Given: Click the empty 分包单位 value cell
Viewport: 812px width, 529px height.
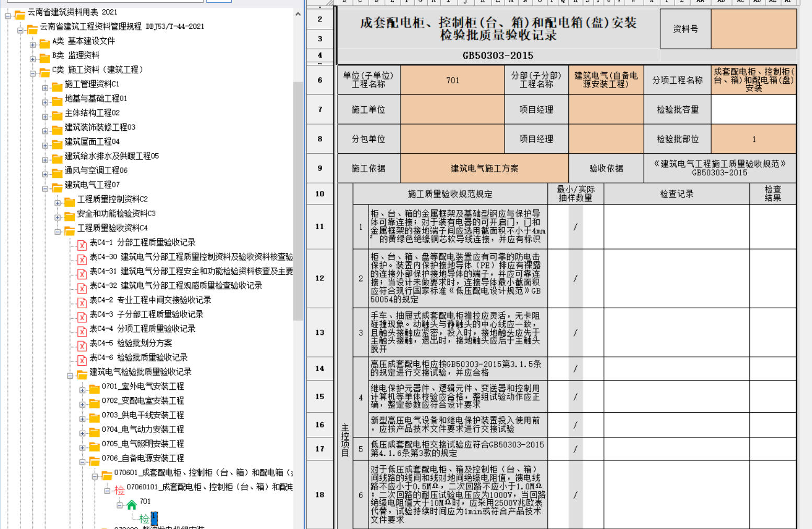Looking at the screenshot, I should [x=453, y=139].
